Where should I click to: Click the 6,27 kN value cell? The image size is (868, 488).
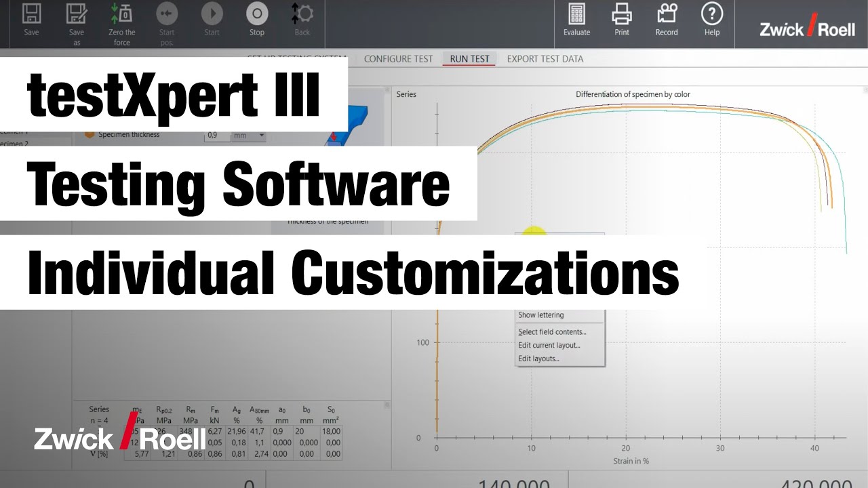coord(214,430)
